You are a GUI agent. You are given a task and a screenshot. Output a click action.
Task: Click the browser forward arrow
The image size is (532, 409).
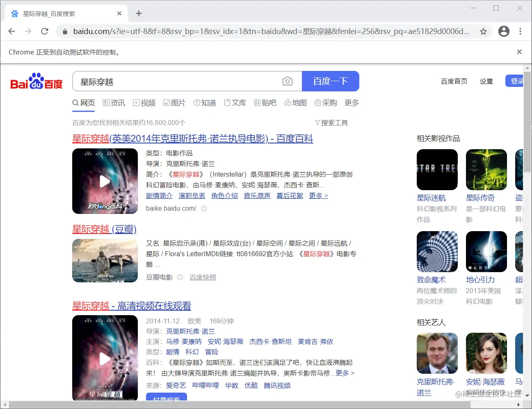point(28,31)
